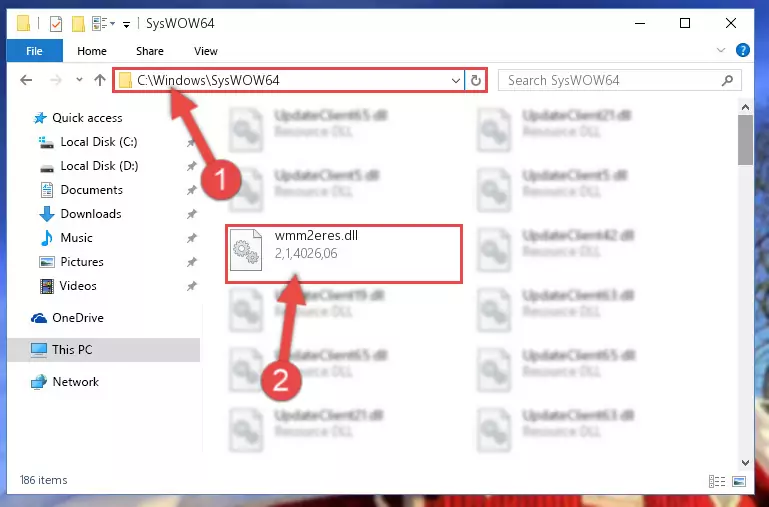Viewport: 769px width, 507px height.
Task: Click the folder icon in title bar
Action: [23, 24]
